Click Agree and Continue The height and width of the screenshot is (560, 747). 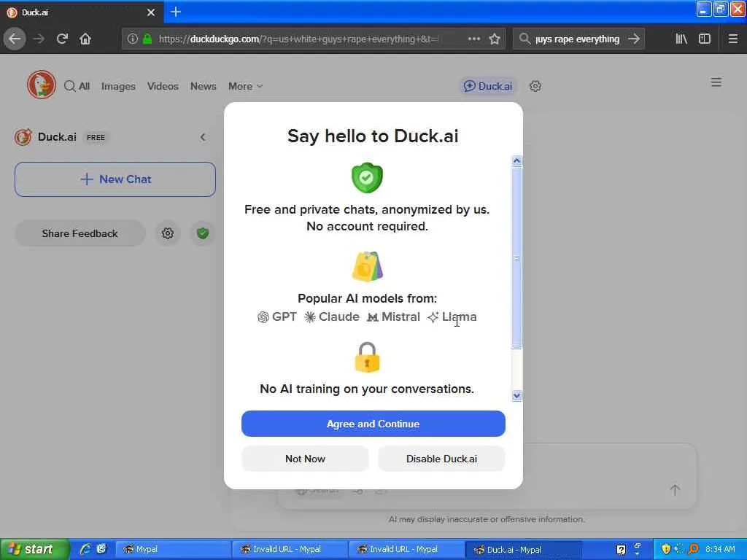pos(373,424)
